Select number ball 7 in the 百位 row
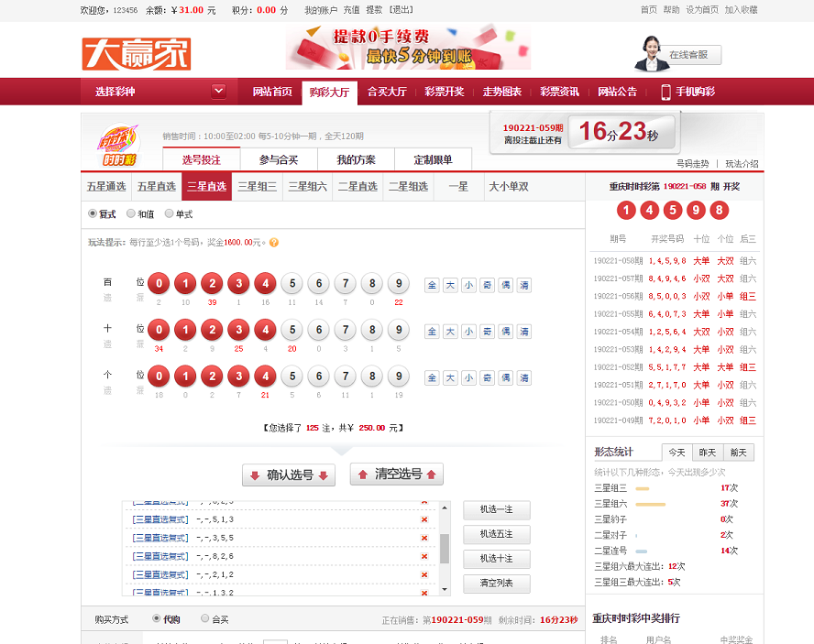814x644 pixels. [x=346, y=285]
